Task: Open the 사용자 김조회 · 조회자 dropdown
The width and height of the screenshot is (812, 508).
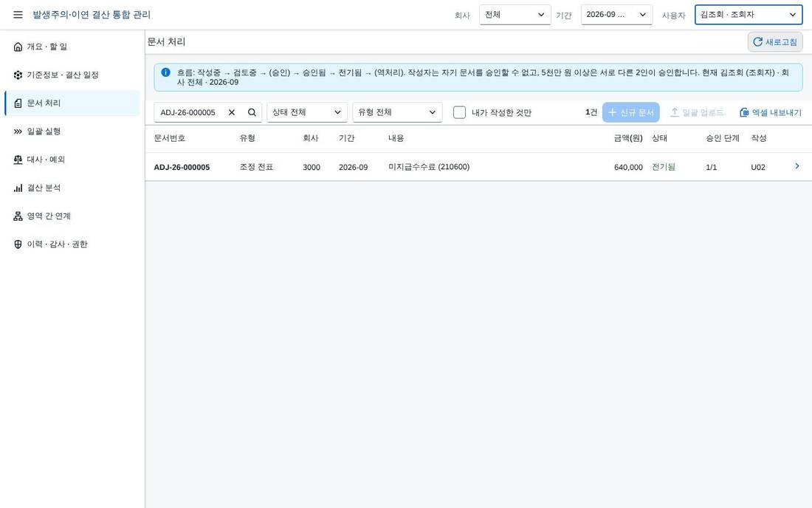Action: 749,15
